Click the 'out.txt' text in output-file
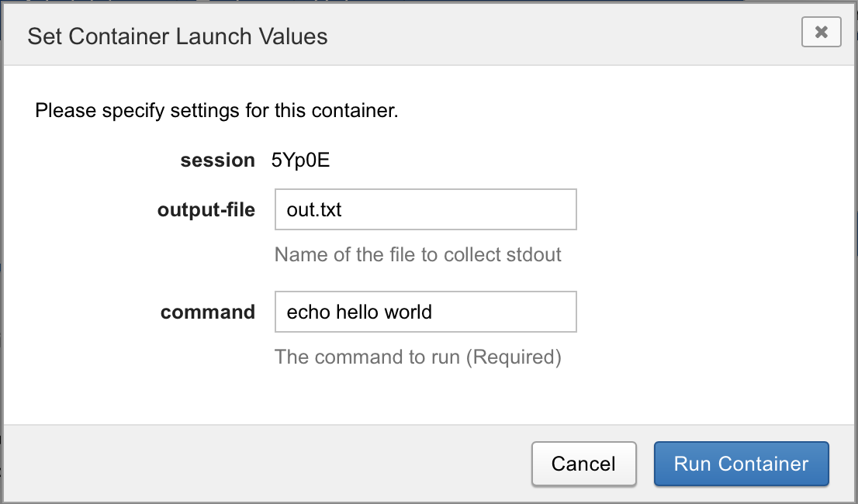This screenshot has height=504, width=858. [x=314, y=209]
